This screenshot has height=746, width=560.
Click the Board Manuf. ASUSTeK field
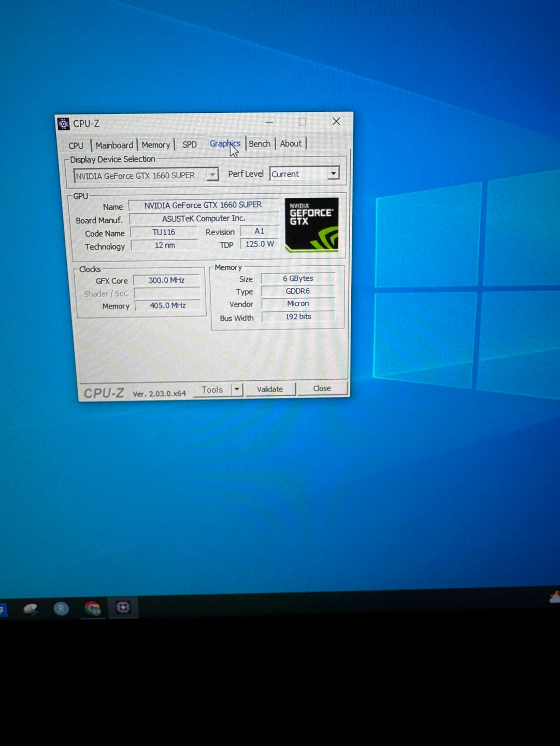pyautogui.click(x=204, y=219)
